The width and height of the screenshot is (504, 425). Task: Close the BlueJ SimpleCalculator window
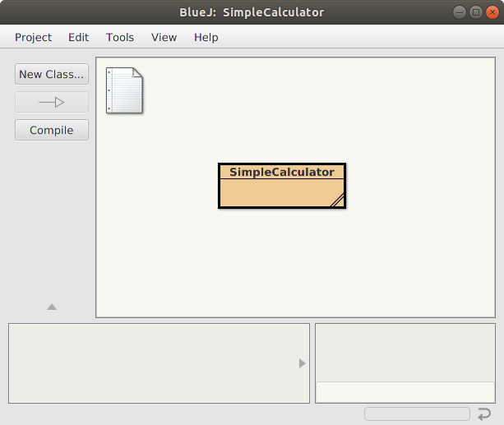(492, 12)
